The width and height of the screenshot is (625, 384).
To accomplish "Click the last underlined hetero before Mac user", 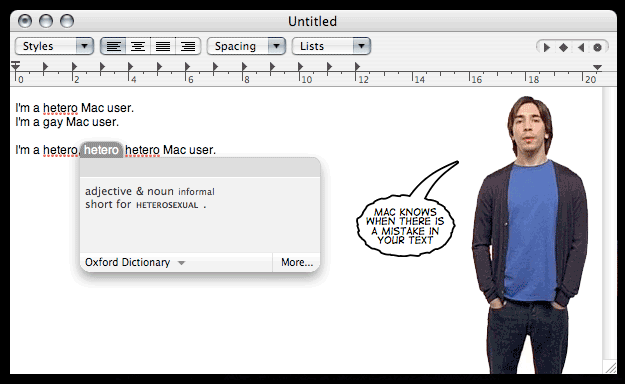I will click(x=142, y=150).
